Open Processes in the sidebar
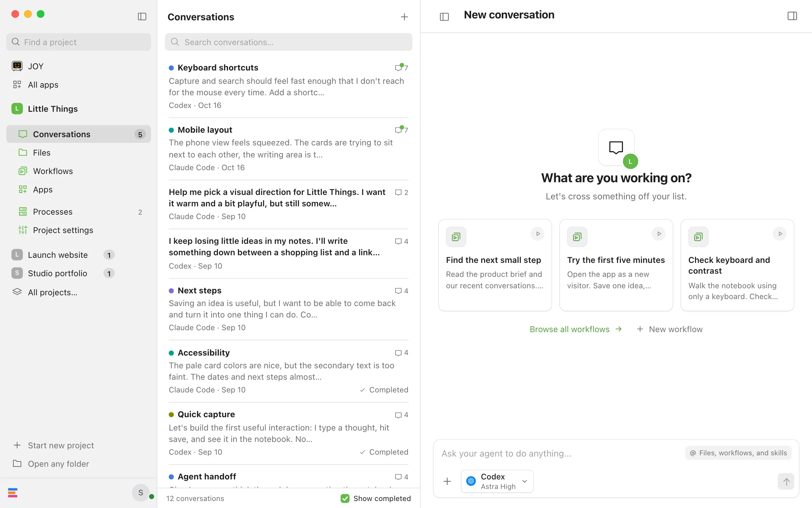This screenshot has width=812, height=508. 79,212
